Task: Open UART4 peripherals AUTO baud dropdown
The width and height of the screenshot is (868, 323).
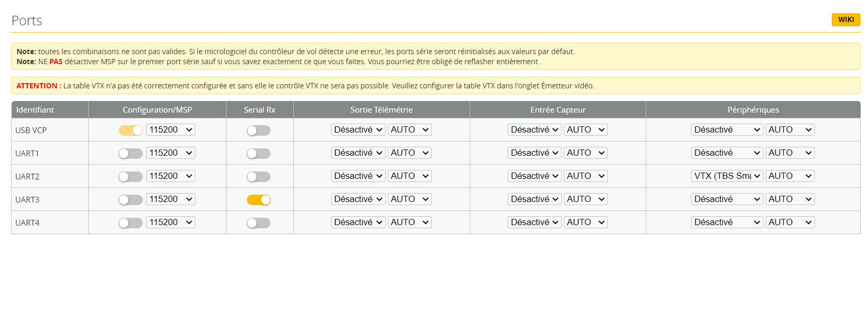Action: (x=790, y=223)
